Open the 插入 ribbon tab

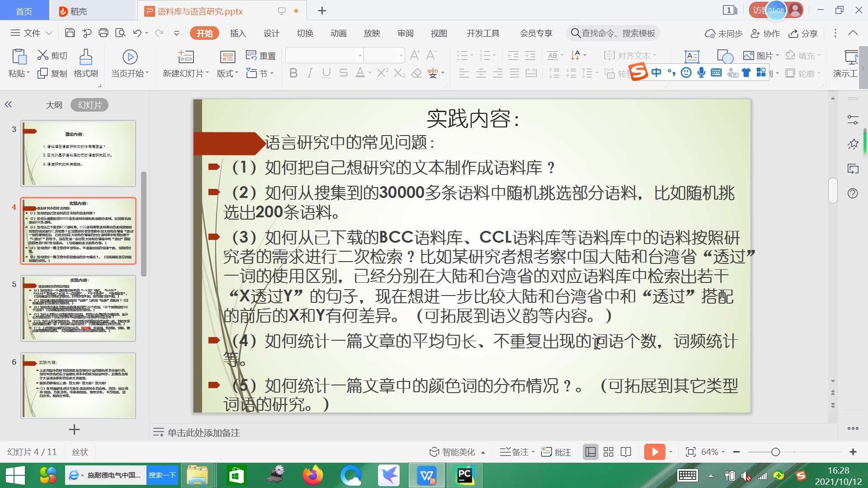tap(238, 33)
